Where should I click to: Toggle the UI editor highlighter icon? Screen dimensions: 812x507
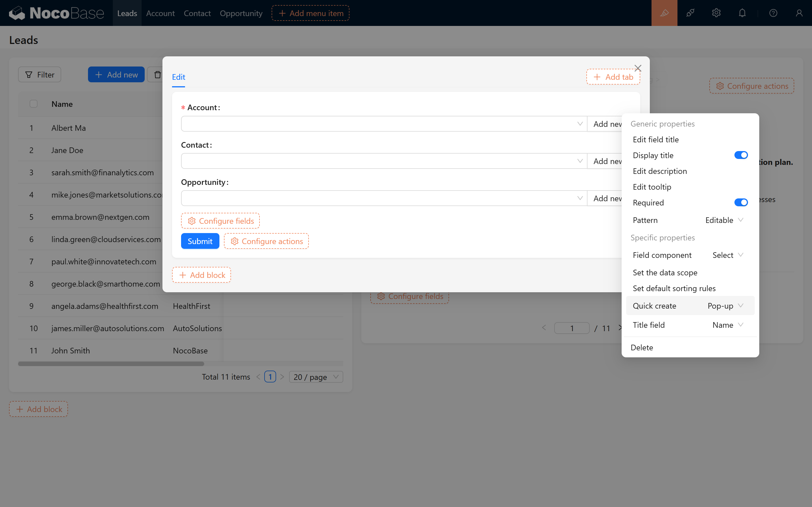point(664,13)
